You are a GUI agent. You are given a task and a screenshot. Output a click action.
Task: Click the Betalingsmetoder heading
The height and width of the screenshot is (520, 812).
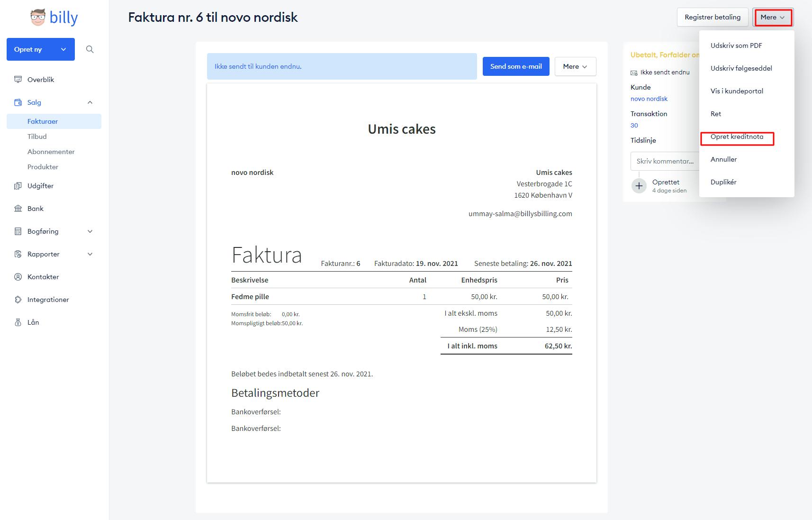pyautogui.click(x=275, y=393)
